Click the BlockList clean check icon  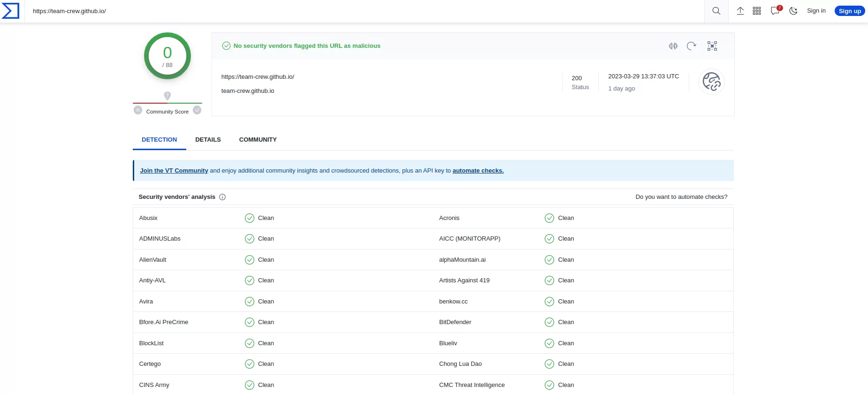tap(250, 343)
